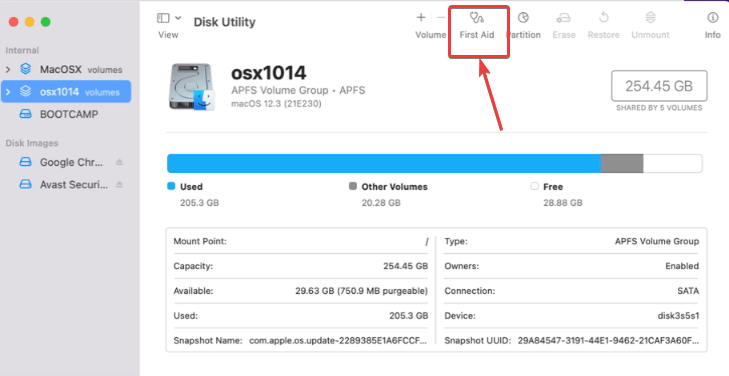Click the Snapshot UUID value
The image size is (729, 376).
click(x=608, y=341)
